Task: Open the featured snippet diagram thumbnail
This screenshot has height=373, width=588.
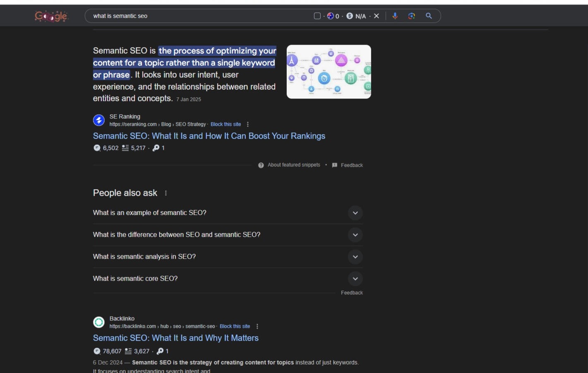Action: pyautogui.click(x=329, y=72)
